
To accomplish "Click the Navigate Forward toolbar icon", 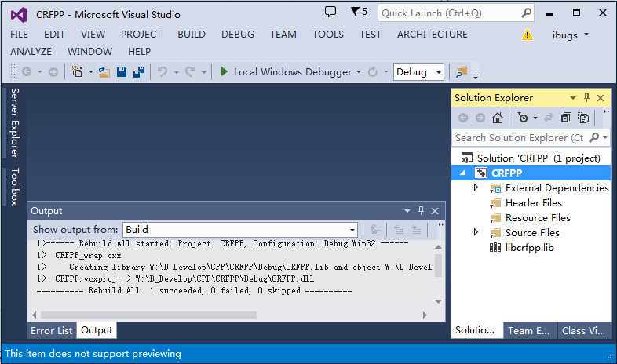I will pyautogui.click(x=53, y=72).
